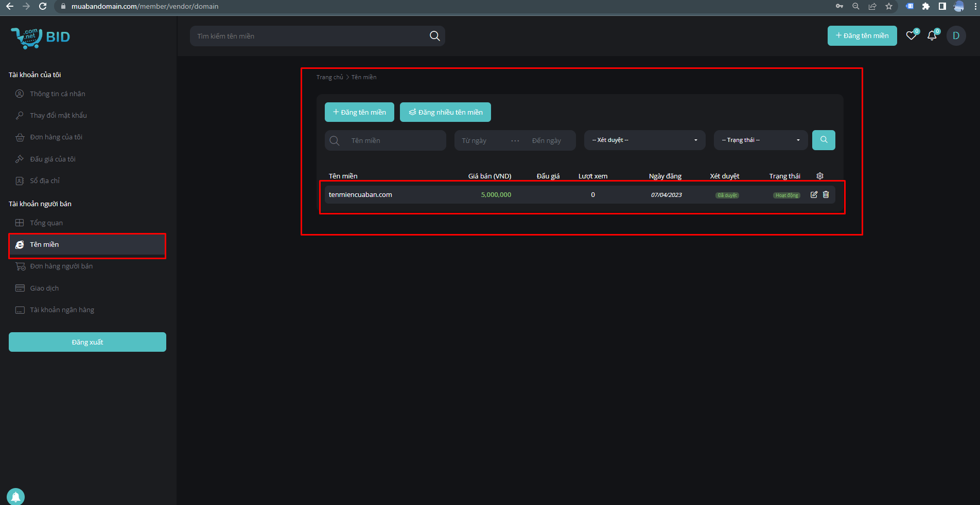
Task: Click Đăng nhiều tên miền button
Action: [445, 112]
